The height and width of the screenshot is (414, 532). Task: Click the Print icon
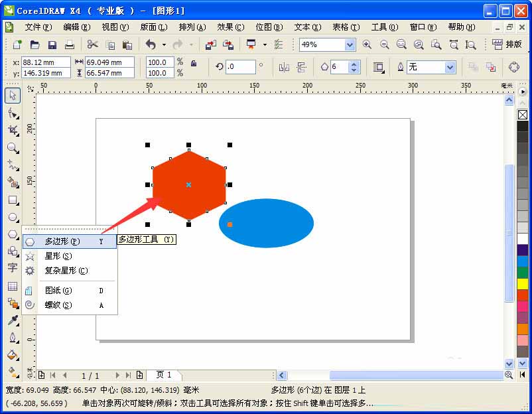click(x=70, y=44)
